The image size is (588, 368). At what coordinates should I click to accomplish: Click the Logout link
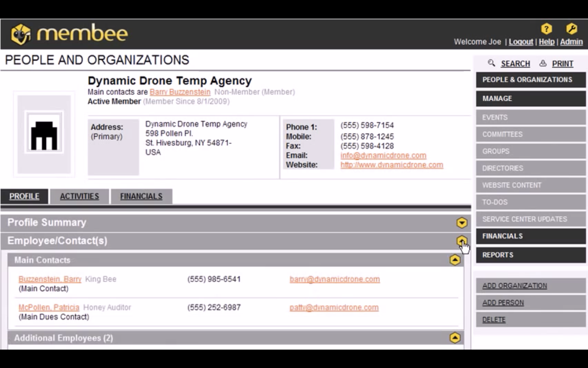tap(521, 42)
